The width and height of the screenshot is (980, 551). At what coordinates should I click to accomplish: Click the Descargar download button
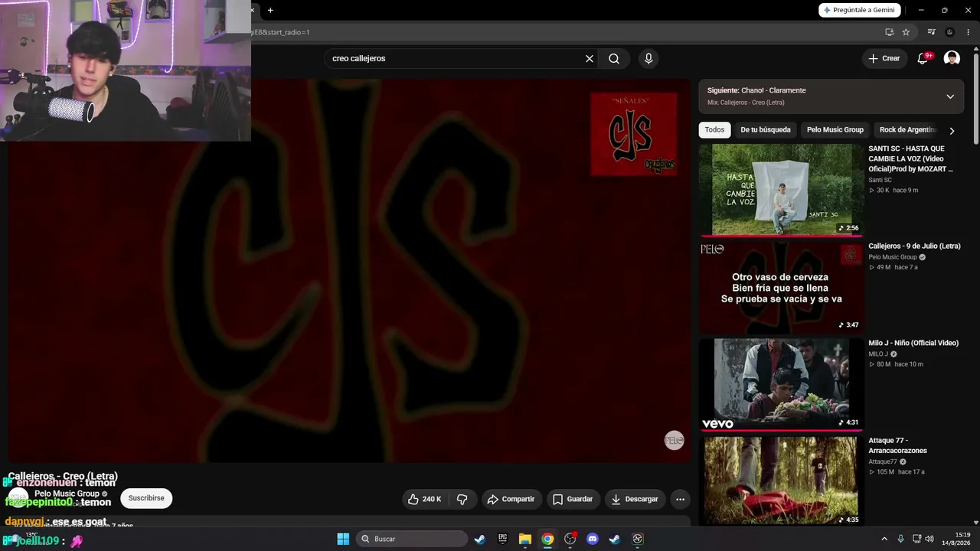635,499
